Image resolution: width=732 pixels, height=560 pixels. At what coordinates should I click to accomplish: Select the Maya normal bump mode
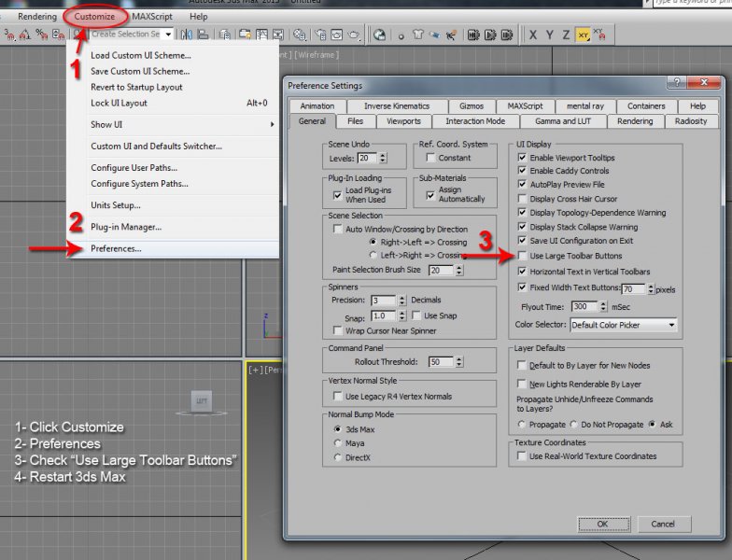click(x=338, y=443)
